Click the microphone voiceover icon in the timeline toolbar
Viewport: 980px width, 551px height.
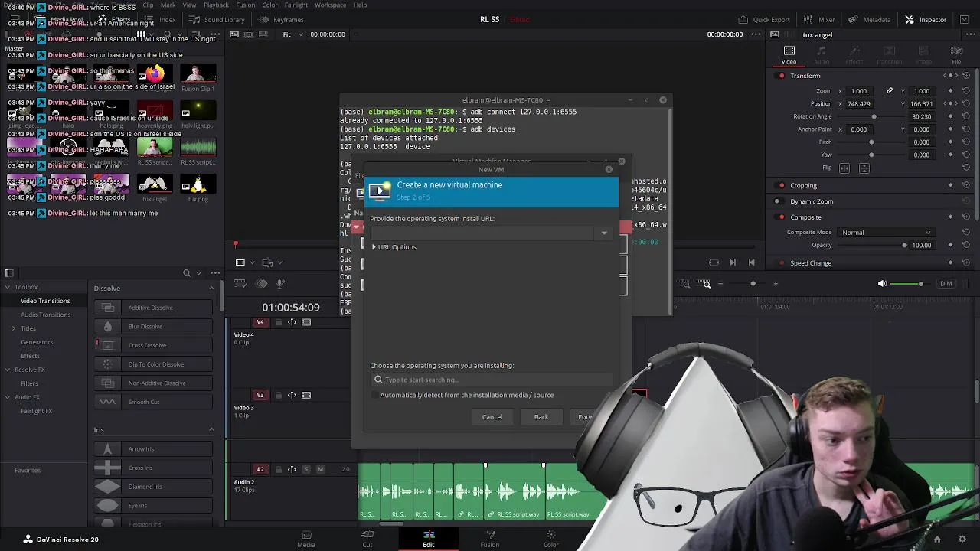(x=280, y=284)
